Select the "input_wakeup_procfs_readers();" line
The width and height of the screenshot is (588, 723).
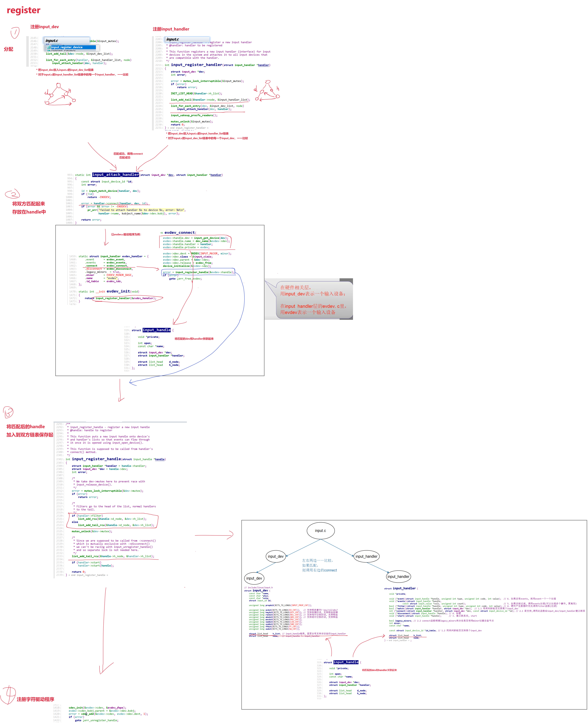[x=194, y=115]
